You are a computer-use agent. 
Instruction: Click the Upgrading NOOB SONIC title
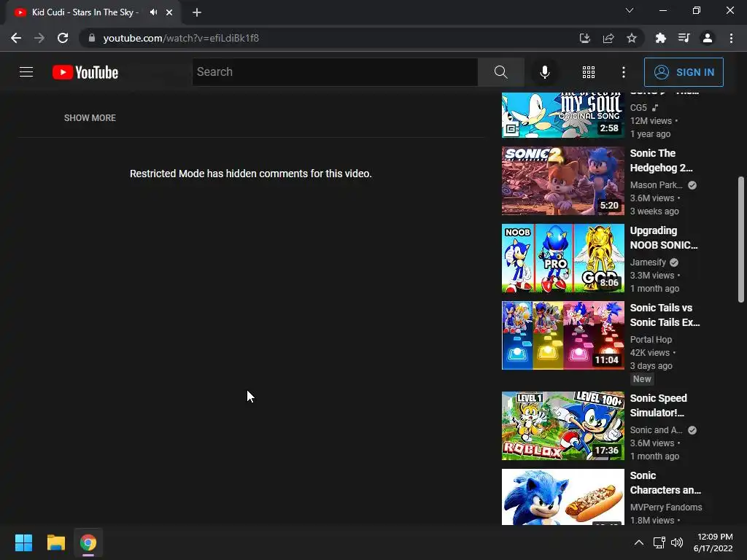pos(664,238)
